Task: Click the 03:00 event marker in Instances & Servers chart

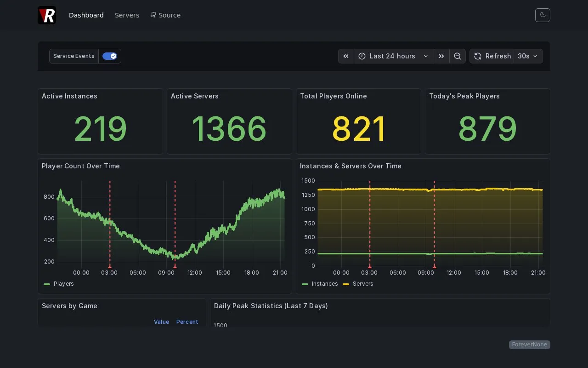Action: point(370,266)
